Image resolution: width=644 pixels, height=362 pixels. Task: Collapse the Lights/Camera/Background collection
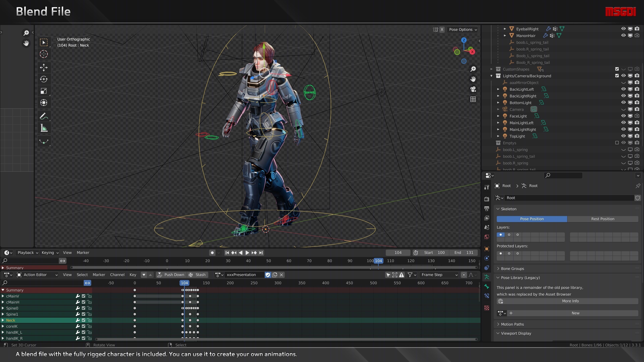[491, 76]
